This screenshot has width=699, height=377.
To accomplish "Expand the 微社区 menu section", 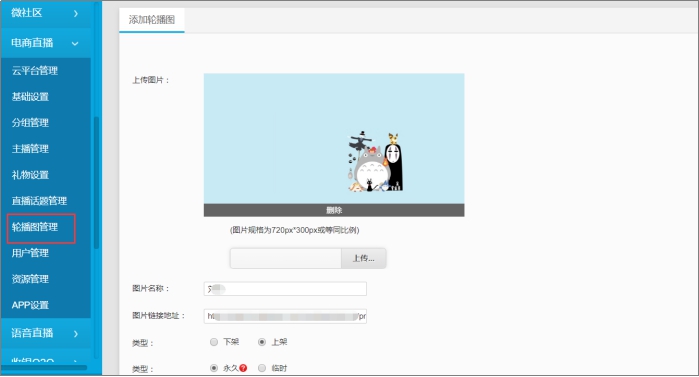I will pyautogui.click(x=45, y=13).
